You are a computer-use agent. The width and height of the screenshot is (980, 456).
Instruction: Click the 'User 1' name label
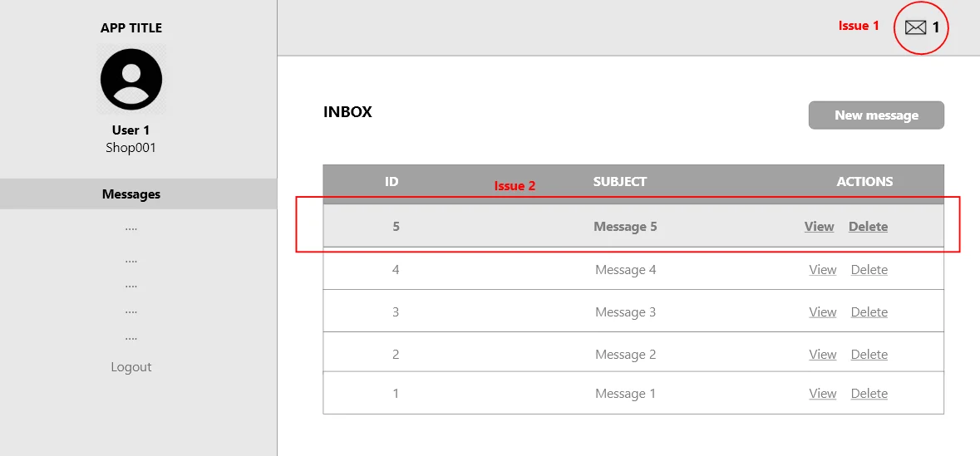(131, 130)
